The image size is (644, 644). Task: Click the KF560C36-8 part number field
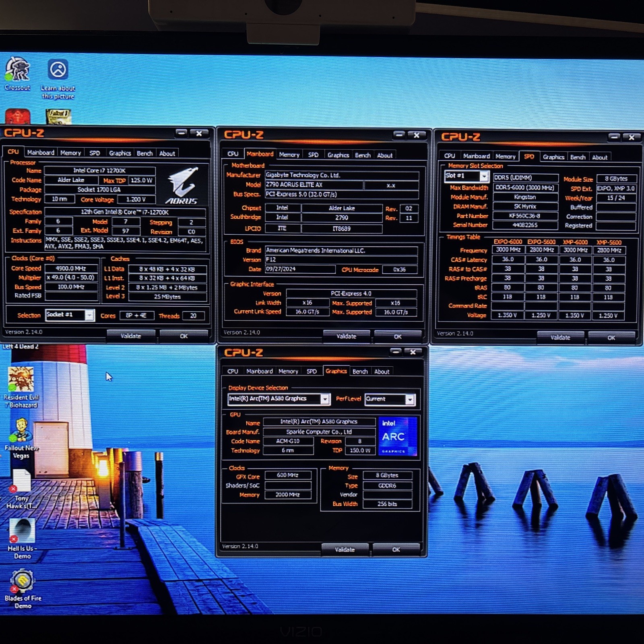525,216
